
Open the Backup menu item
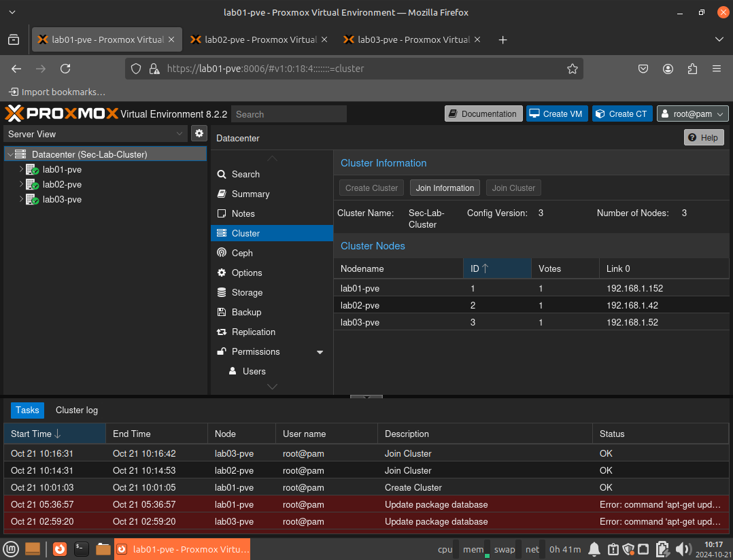click(271, 312)
